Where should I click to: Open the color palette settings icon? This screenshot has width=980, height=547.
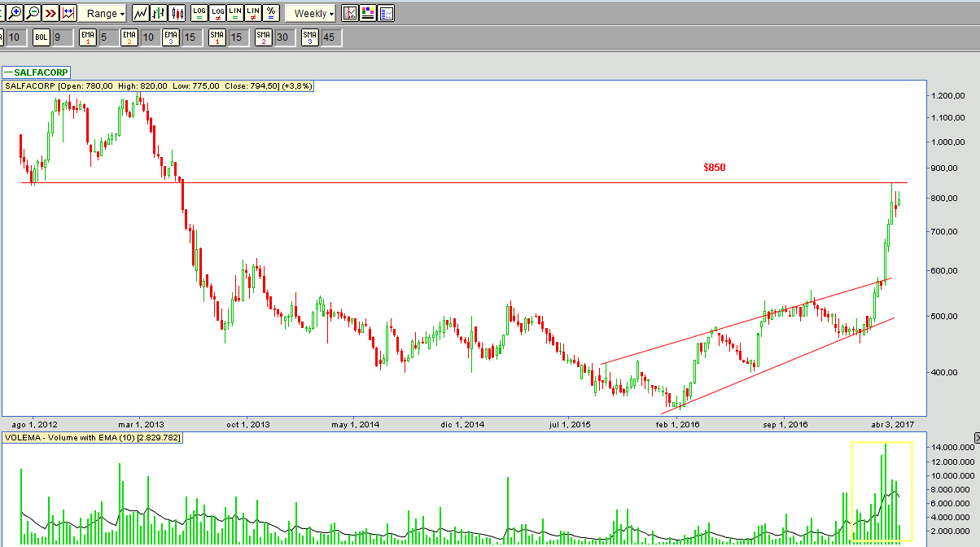point(368,13)
